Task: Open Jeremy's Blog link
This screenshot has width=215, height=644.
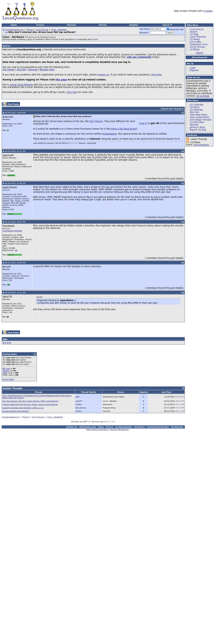Action: coord(197,127)
